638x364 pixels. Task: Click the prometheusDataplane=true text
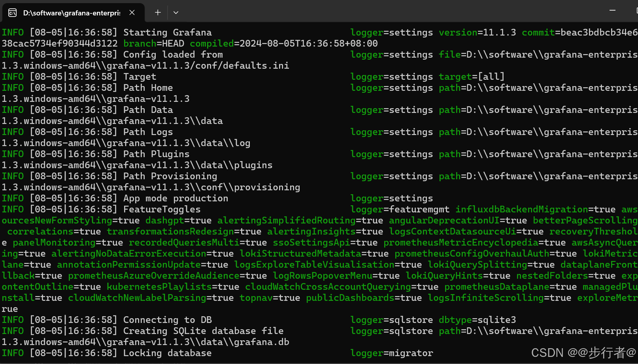(x=510, y=287)
